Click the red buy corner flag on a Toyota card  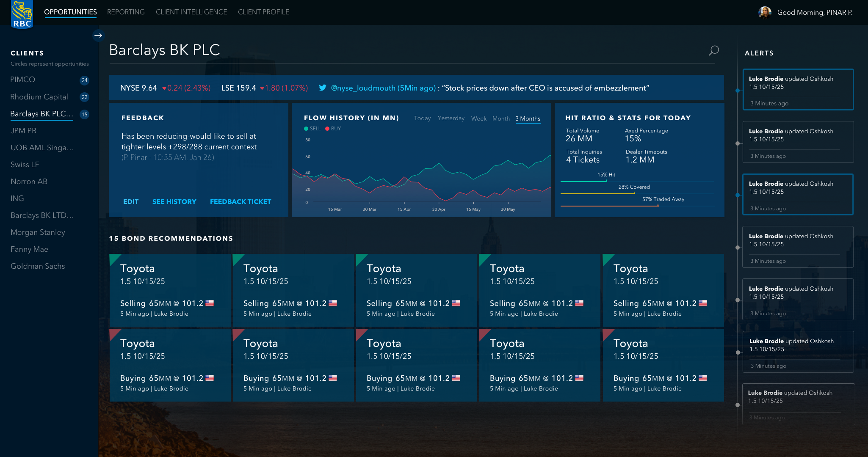tap(115, 335)
